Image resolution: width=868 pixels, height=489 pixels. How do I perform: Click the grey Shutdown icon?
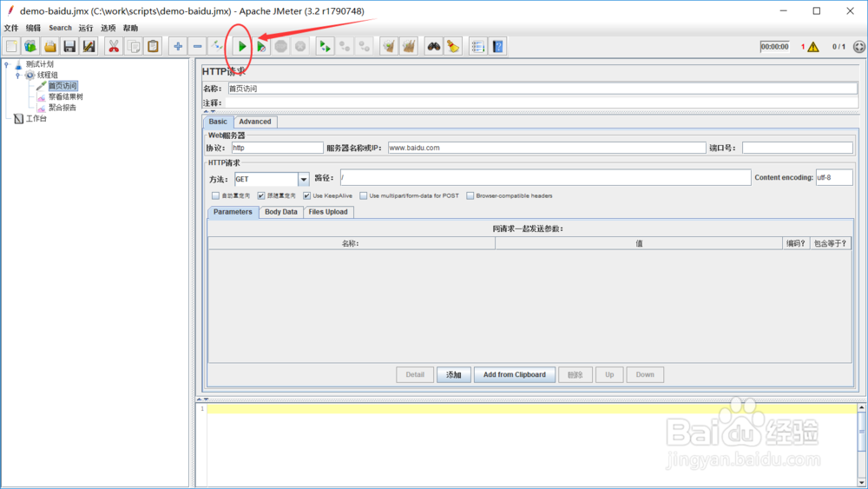click(300, 47)
